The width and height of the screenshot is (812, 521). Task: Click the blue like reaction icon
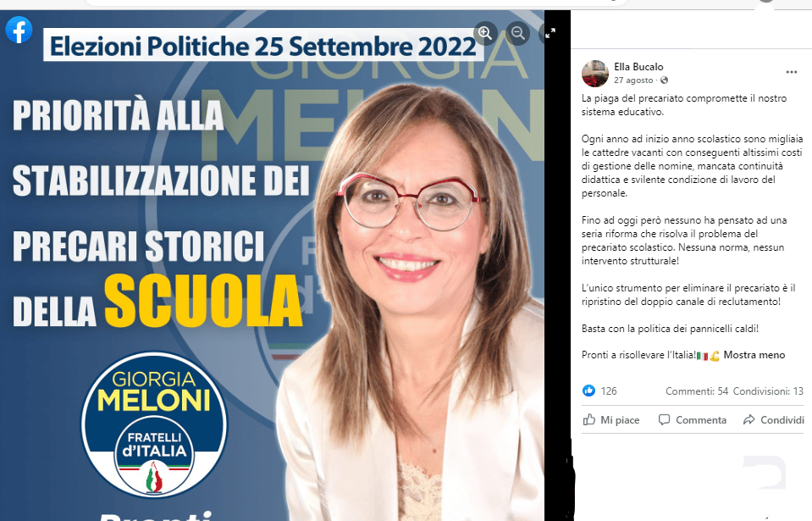(x=588, y=391)
